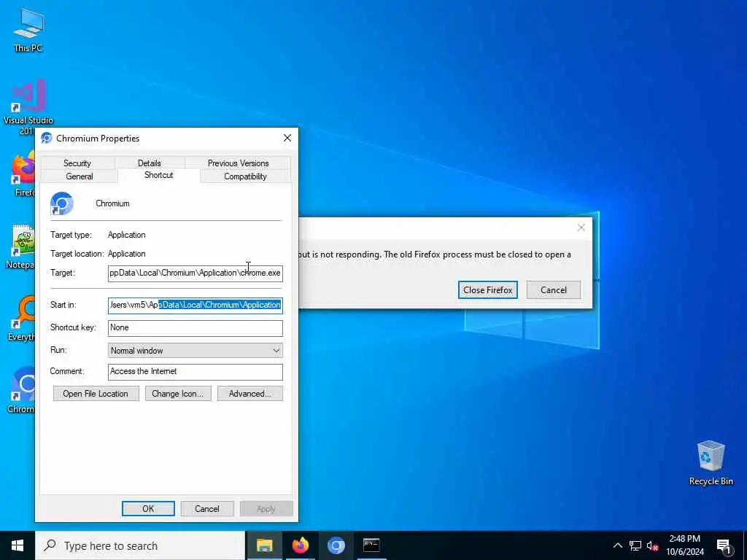The height and width of the screenshot is (560, 747).
Task: Click the Chromium icon in Properties title bar
Action: click(46, 138)
